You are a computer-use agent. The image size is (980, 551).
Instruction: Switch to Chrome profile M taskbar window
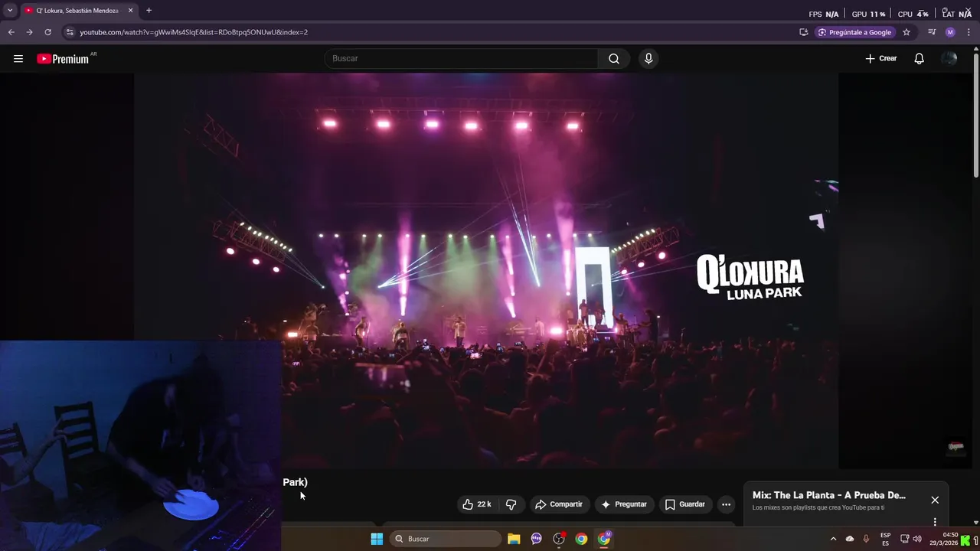pos(604,539)
